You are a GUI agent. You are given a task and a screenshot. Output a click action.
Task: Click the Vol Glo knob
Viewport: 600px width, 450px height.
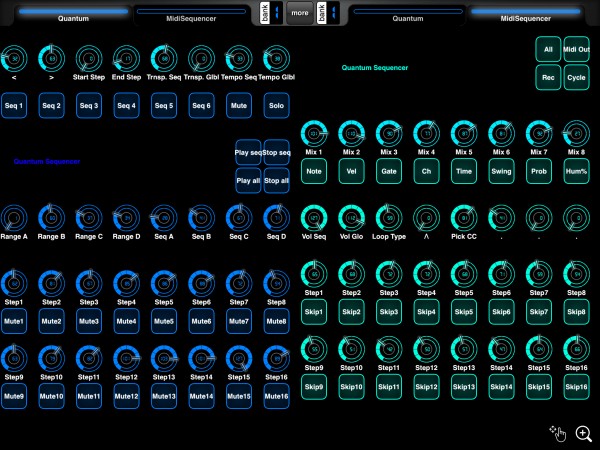[351, 218]
